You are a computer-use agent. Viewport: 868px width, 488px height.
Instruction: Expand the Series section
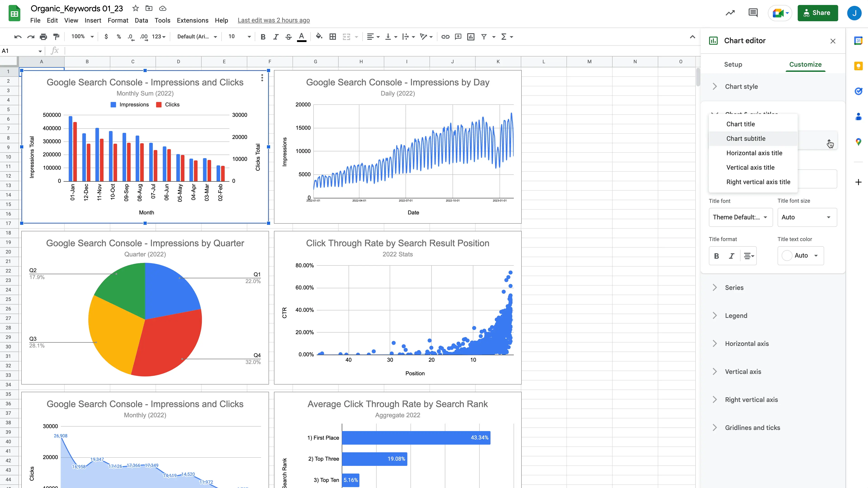pos(735,287)
